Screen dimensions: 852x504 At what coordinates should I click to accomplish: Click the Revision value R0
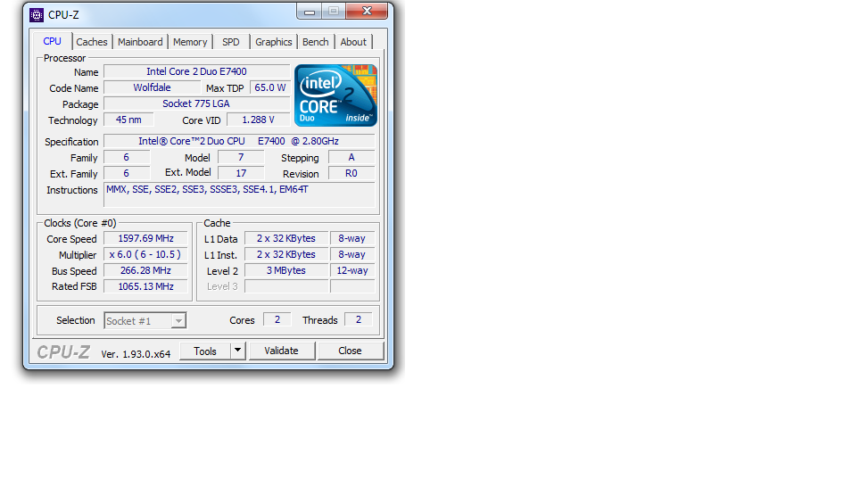point(352,173)
